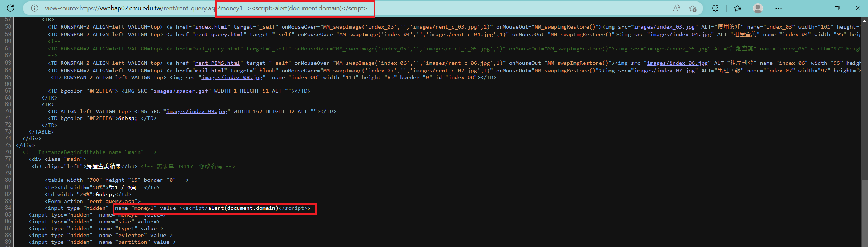Screen dimensions: 868x247
Task: Click the h3 heading text 房屋查詢結果
Action: pos(104,166)
